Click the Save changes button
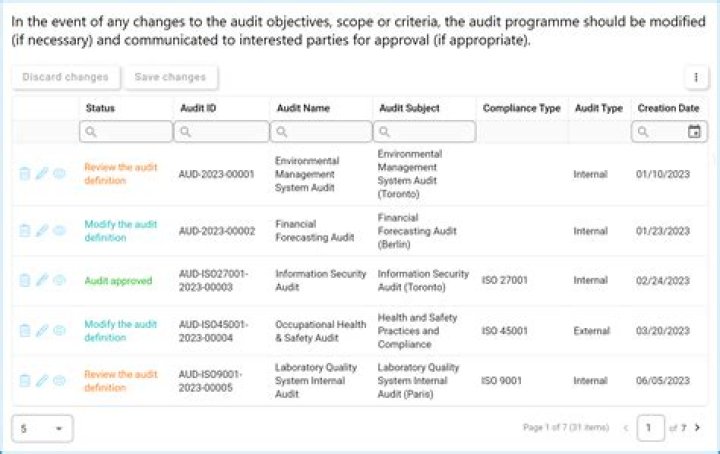This screenshot has height=454, width=720. tap(170, 77)
